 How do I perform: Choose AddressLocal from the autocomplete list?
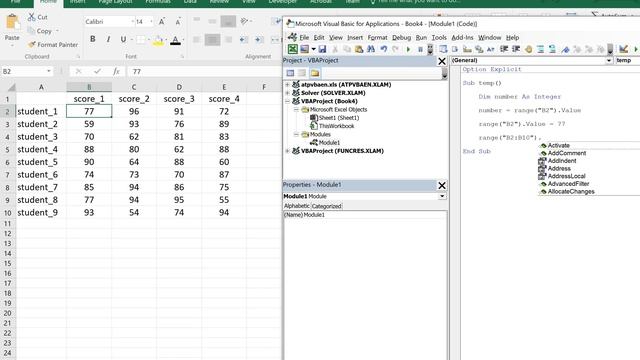[566, 176]
